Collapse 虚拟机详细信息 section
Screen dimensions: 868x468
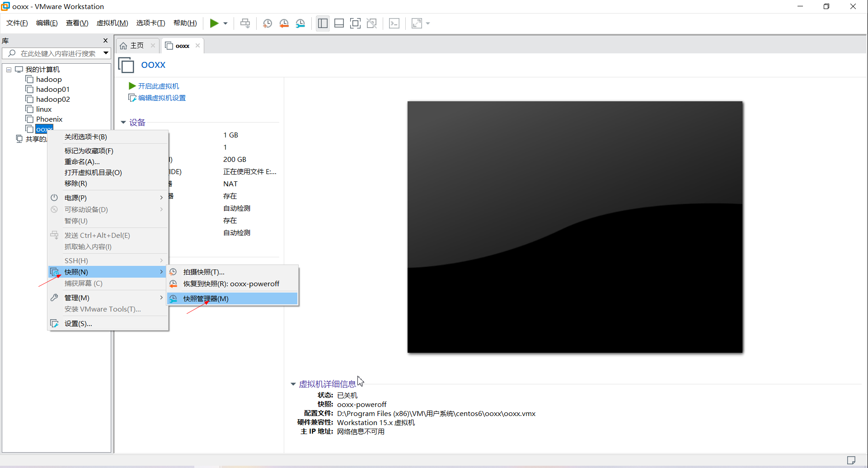(x=293, y=384)
